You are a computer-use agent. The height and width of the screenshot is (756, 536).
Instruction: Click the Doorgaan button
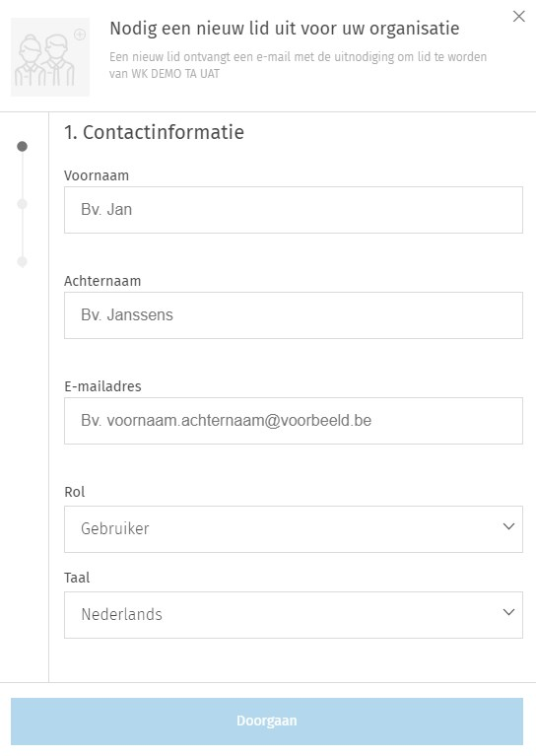267,722
